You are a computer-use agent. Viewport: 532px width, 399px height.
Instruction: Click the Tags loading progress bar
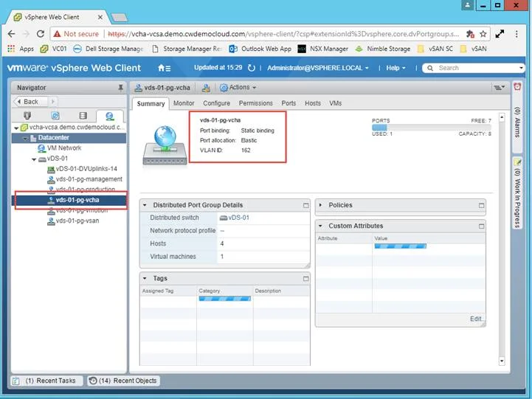[224, 299]
